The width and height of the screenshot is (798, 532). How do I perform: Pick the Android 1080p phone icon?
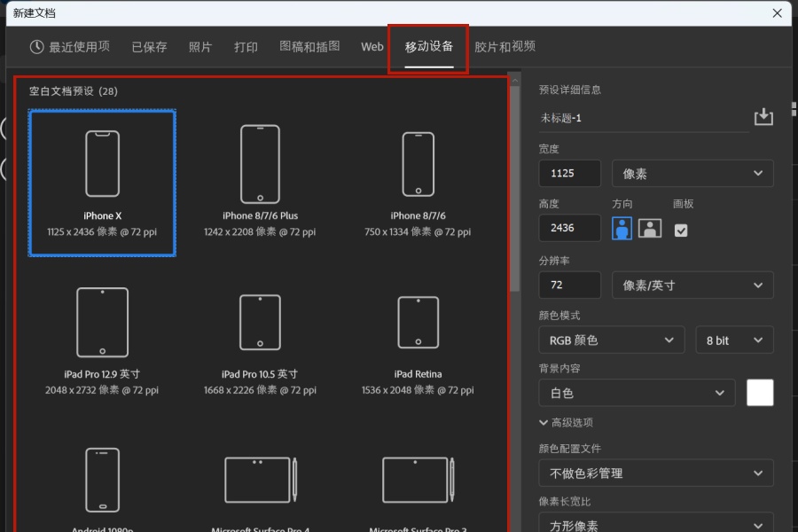coord(102,480)
